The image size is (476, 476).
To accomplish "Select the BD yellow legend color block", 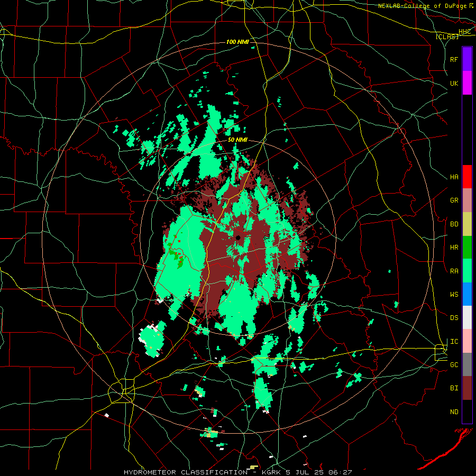I will click(467, 224).
